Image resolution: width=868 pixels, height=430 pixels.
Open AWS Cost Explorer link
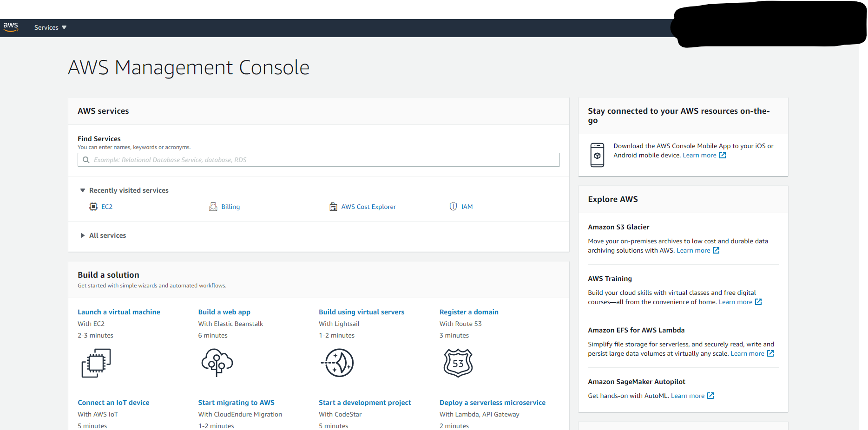[x=368, y=207]
